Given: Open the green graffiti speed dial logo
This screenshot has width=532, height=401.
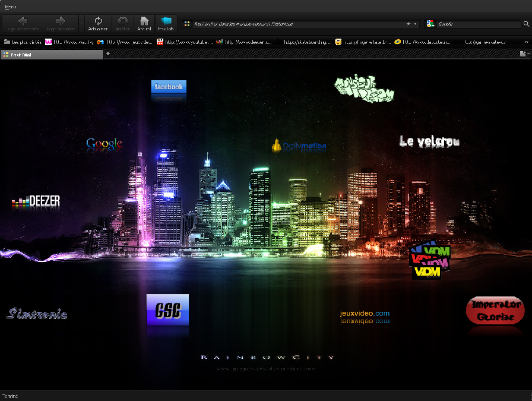Looking at the screenshot, I should pyautogui.click(x=364, y=89).
